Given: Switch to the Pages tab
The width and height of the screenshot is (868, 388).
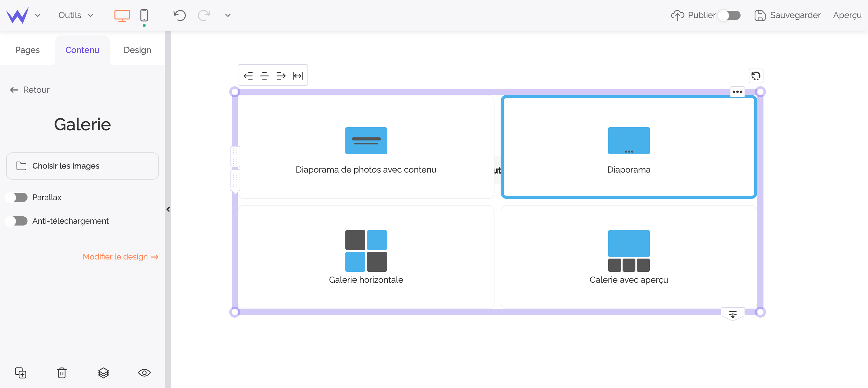Looking at the screenshot, I should 27,50.
